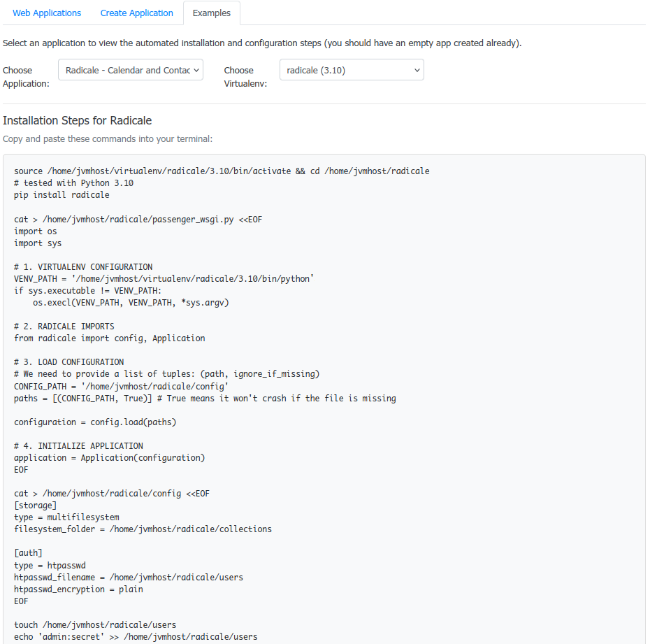Click the 'htpasswd_encryption = plain' line
This screenshot has width=650, height=644.
point(78,589)
